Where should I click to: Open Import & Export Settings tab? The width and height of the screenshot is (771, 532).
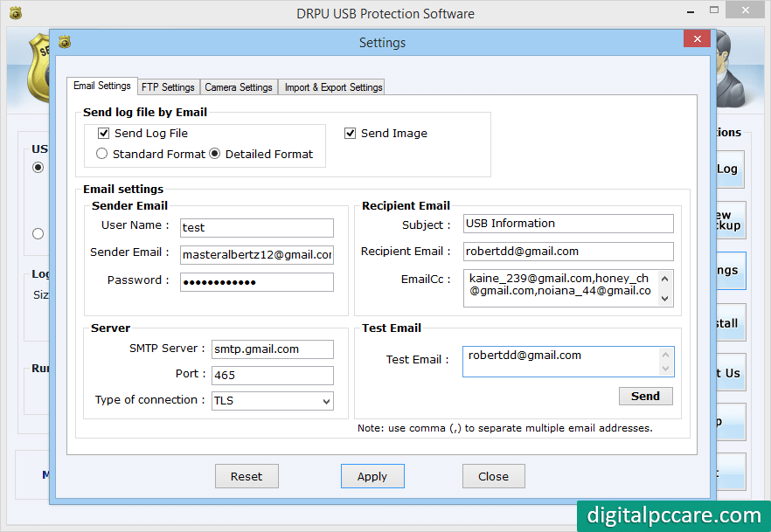(x=333, y=87)
